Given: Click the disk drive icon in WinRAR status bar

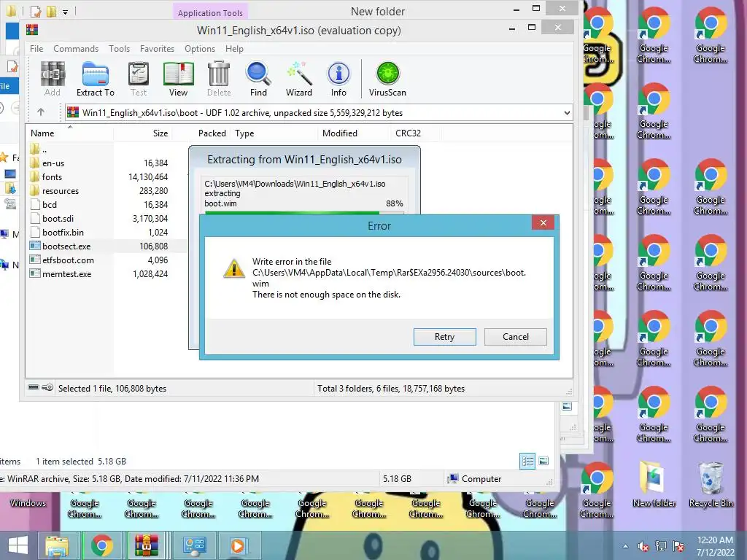Looking at the screenshot, I should point(34,387).
